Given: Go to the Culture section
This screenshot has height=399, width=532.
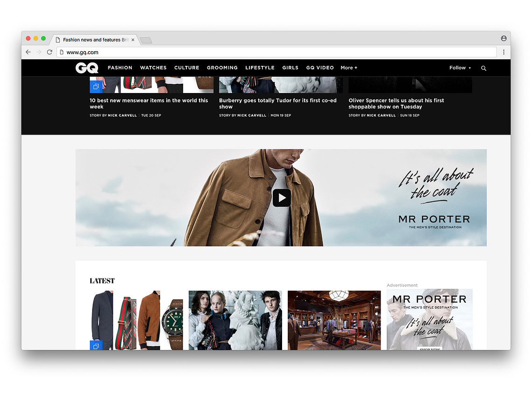Looking at the screenshot, I should (x=187, y=68).
